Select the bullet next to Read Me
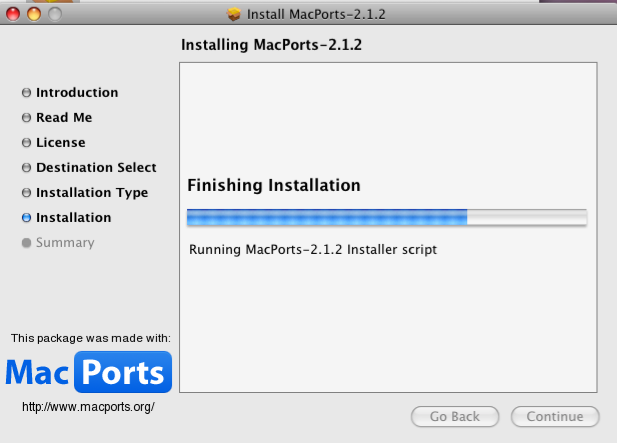The height and width of the screenshot is (443, 617). click(26, 118)
